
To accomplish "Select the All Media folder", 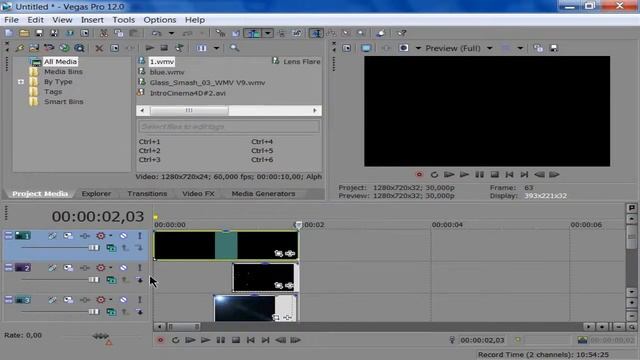I will [60, 62].
